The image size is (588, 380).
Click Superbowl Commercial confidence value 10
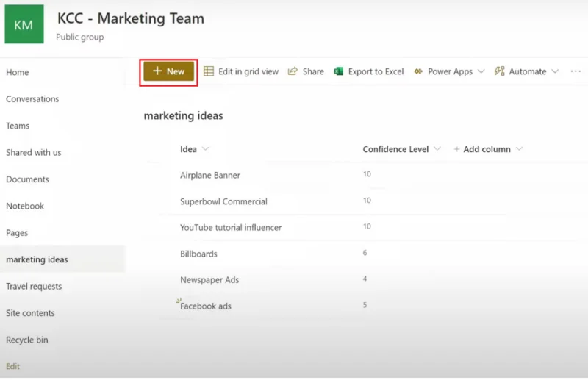[367, 201]
